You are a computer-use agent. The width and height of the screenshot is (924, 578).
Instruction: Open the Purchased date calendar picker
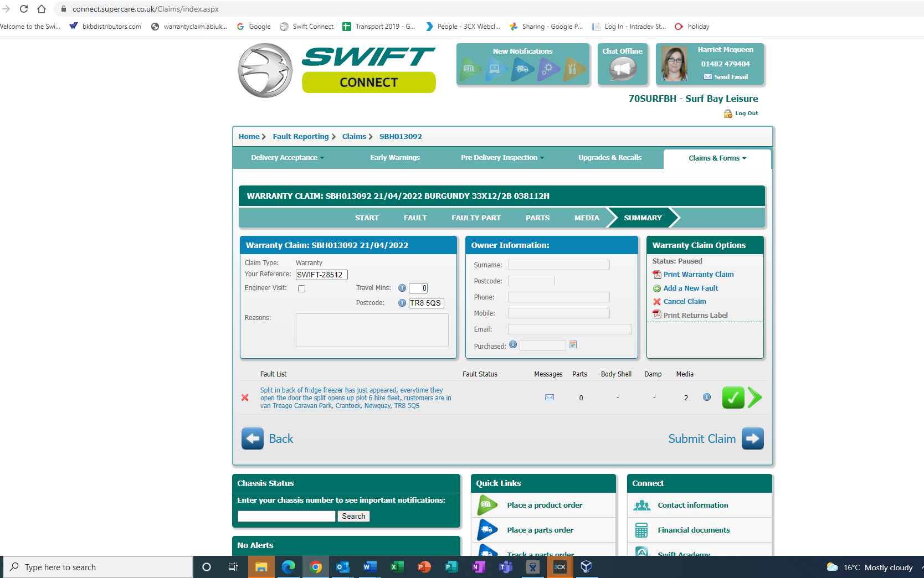tap(573, 345)
